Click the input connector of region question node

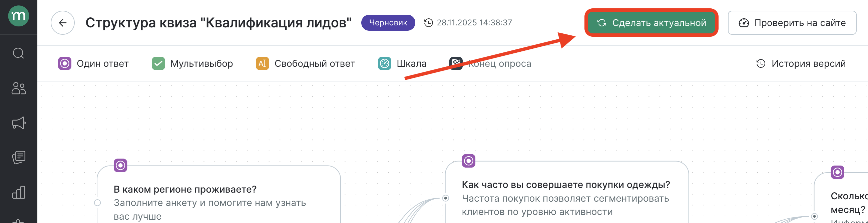tap(97, 203)
